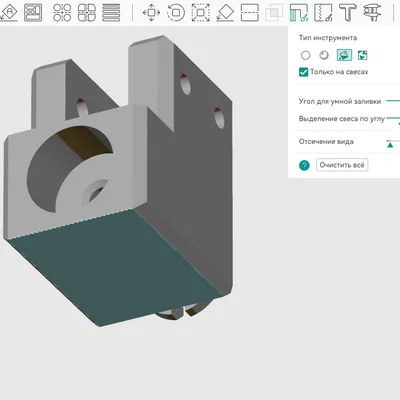The image size is (400, 400).
Task: Activate the Move tool
Action: click(151, 13)
